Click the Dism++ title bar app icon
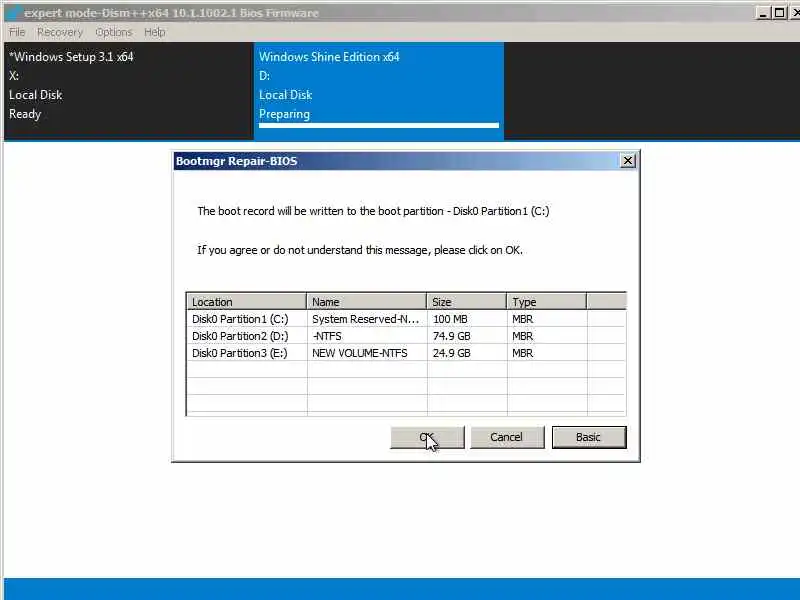800x600 pixels. click(x=15, y=13)
